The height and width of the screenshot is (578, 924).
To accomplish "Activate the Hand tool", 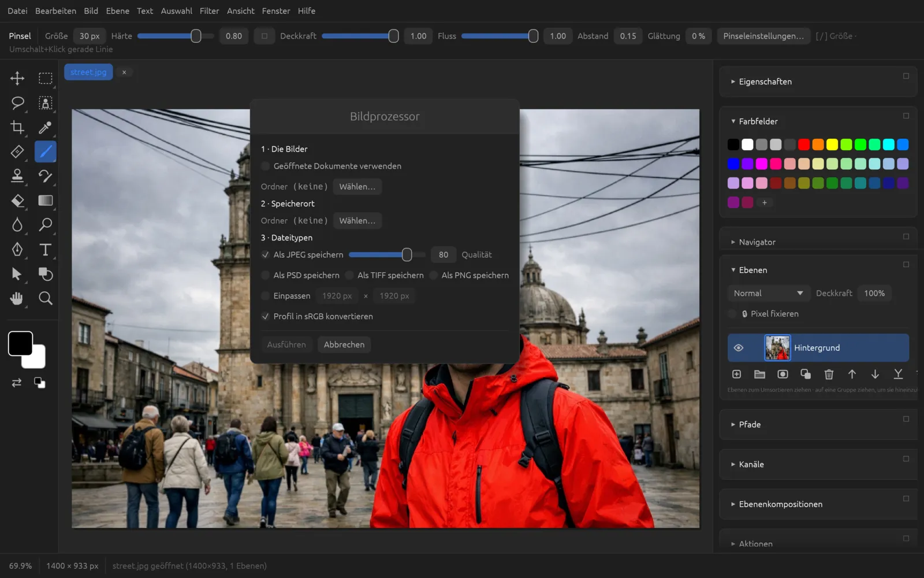I will coord(17,298).
